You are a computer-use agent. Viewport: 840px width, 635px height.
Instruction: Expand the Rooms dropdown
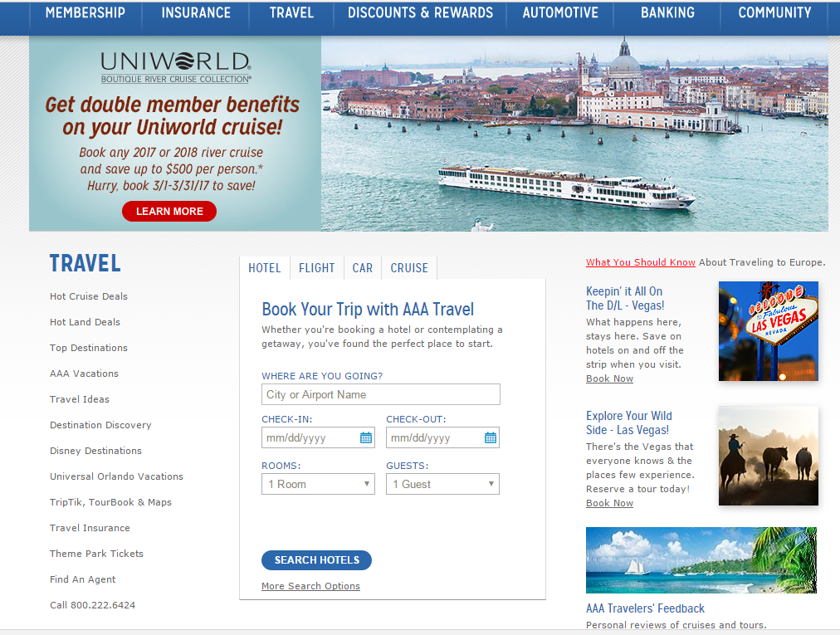tap(318, 484)
